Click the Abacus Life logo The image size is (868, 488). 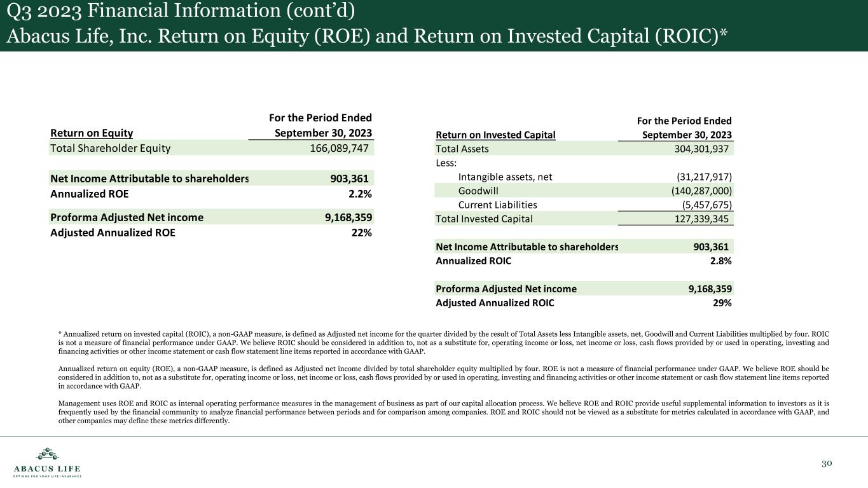tap(47, 463)
